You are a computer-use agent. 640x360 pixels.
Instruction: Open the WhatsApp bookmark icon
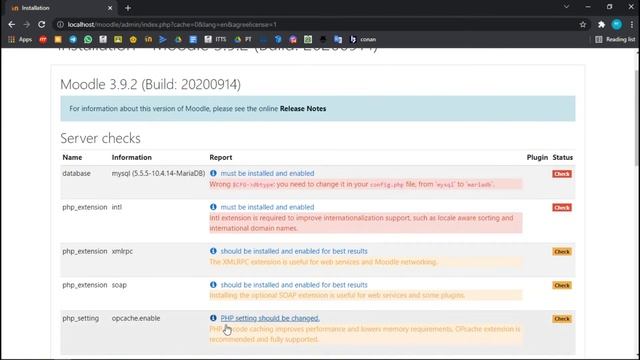88,40
